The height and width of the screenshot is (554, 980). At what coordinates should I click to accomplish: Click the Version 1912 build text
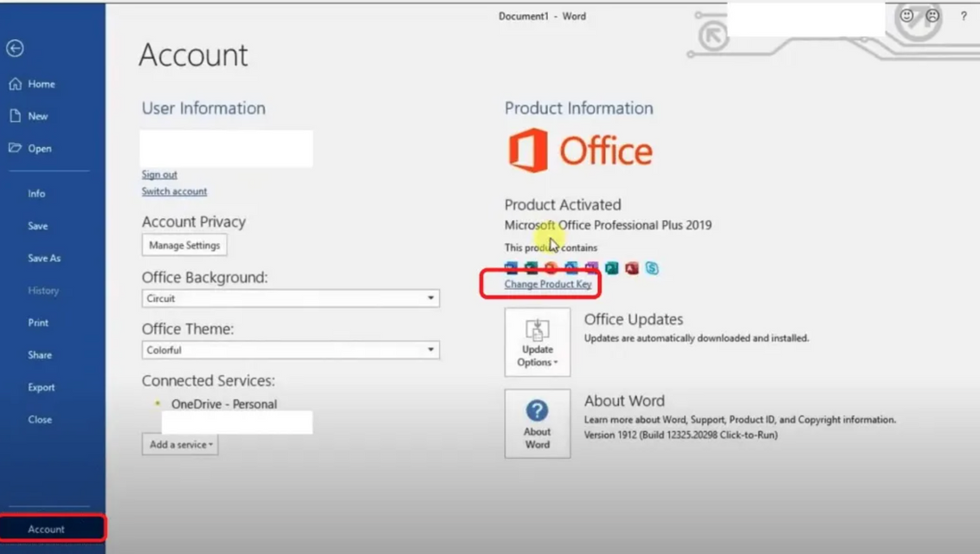pos(680,435)
